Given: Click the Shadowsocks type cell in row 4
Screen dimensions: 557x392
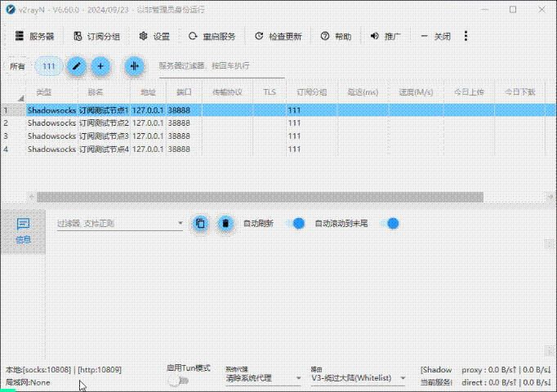Looking at the screenshot, I should pos(52,149).
